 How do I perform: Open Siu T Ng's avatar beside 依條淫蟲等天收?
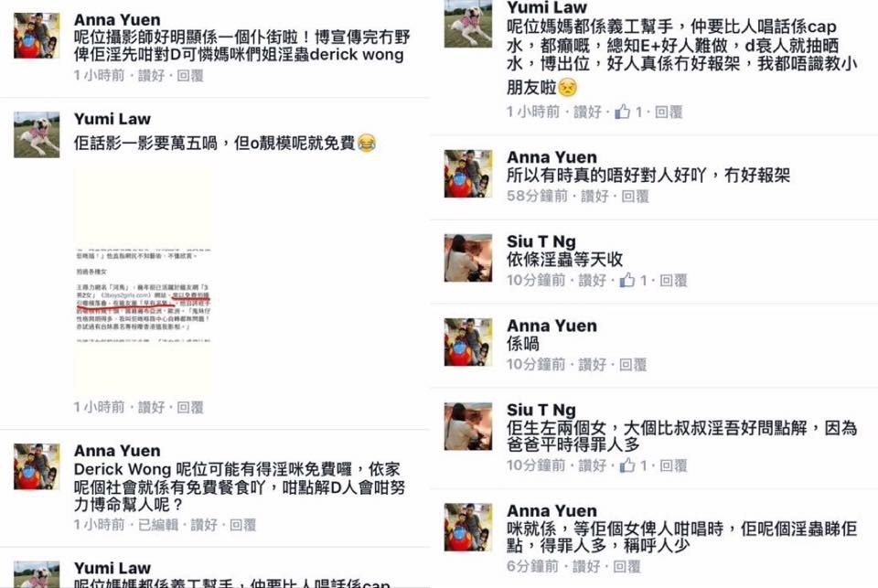(x=468, y=258)
